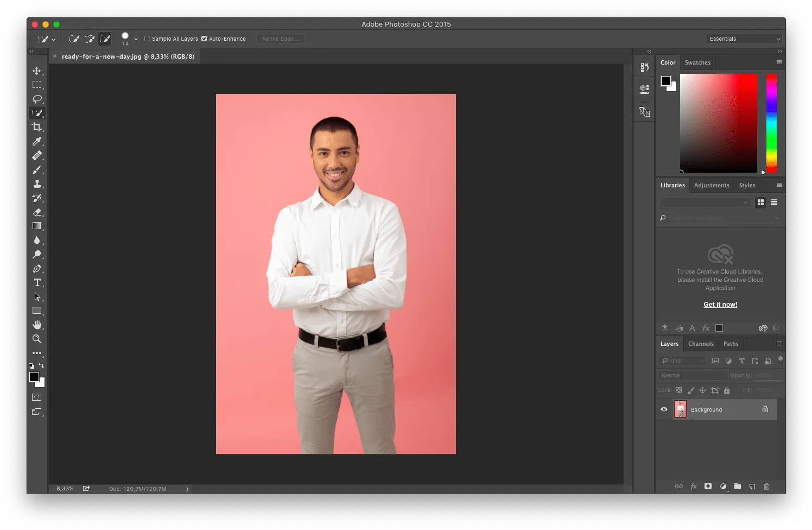The width and height of the screenshot is (812, 530).
Task: Select the Eyedropper tool
Action: pyautogui.click(x=37, y=141)
